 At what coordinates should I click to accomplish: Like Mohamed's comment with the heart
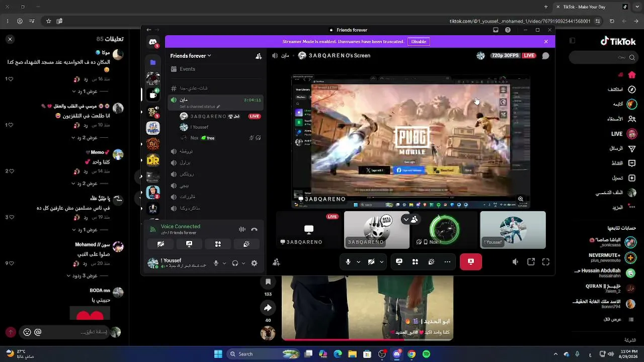(11, 263)
